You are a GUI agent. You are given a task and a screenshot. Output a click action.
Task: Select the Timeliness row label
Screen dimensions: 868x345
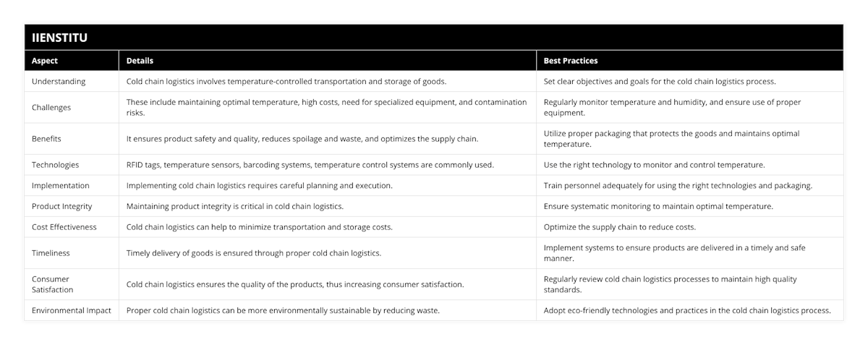(52, 253)
